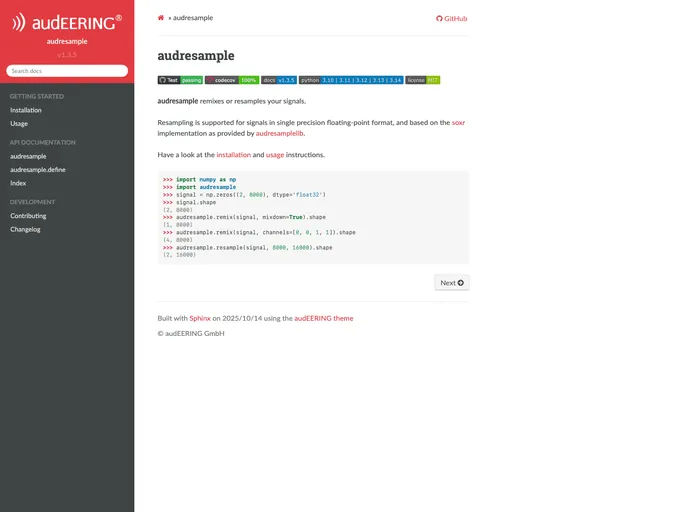Image resolution: width=688 pixels, height=512 pixels.
Task: Open Installation in the sidebar
Action: point(26,110)
